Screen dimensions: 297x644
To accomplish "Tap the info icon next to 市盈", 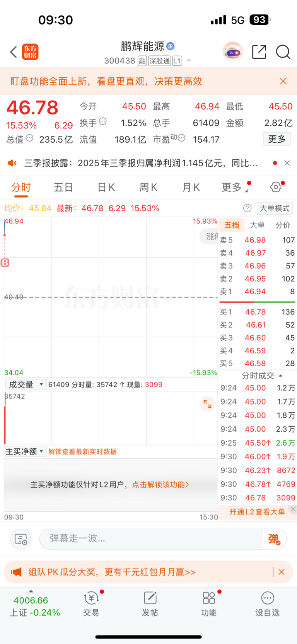I will 181,138.
